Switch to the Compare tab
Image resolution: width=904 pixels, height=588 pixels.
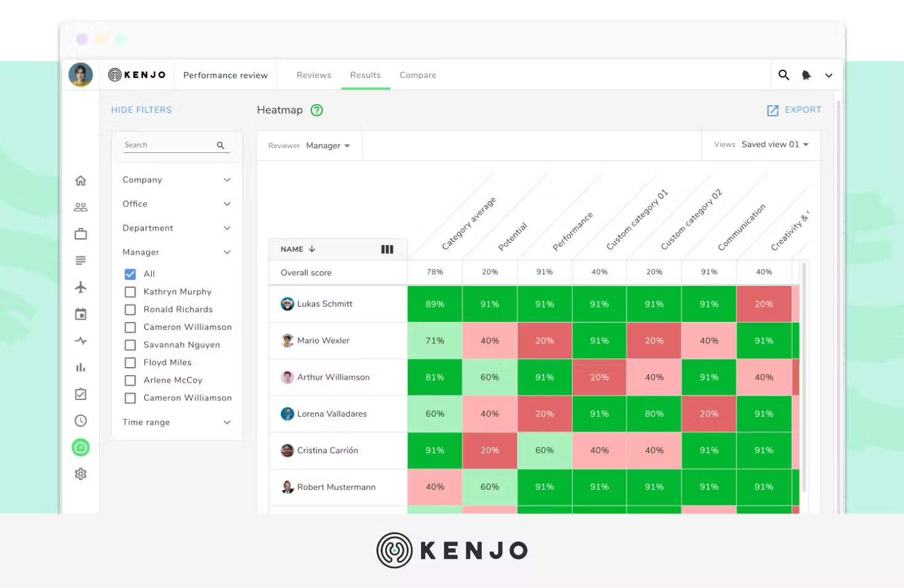click(417, 76)
